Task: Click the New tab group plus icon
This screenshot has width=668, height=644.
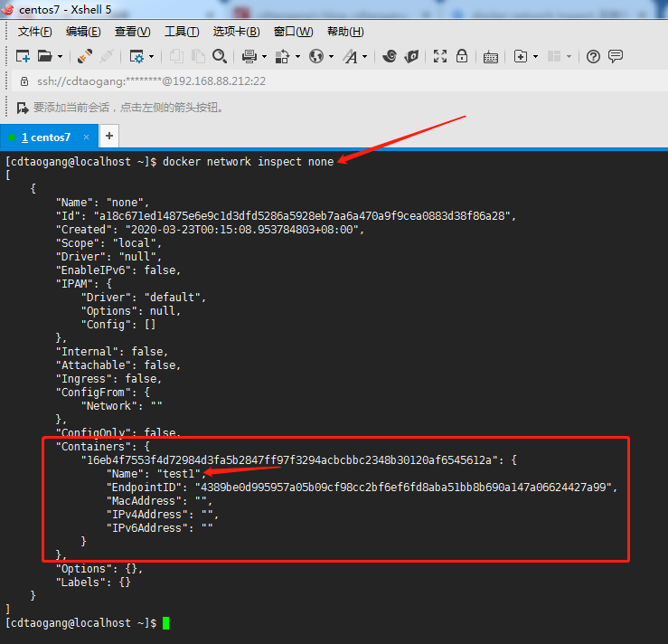Action: click(x=520, y=56)
